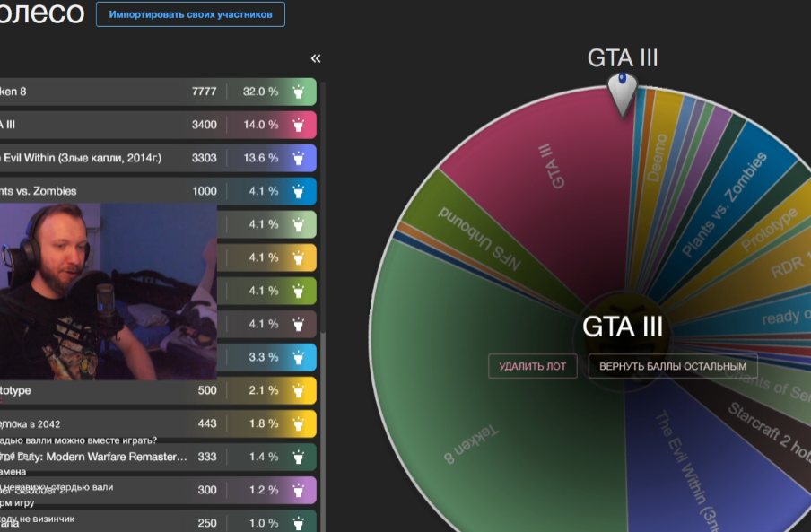The width and height of the screenshot is (811, 532).
Task: Click the 32.0 % chance value
Action: click(260, 92)
